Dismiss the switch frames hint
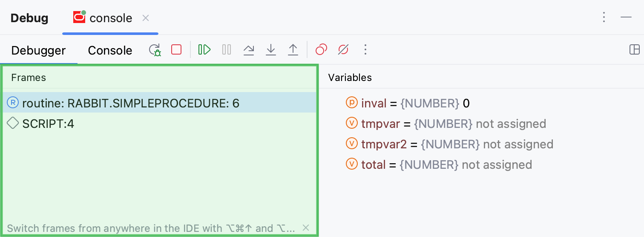This screenshot has width=644, height=237. (305, 228)
